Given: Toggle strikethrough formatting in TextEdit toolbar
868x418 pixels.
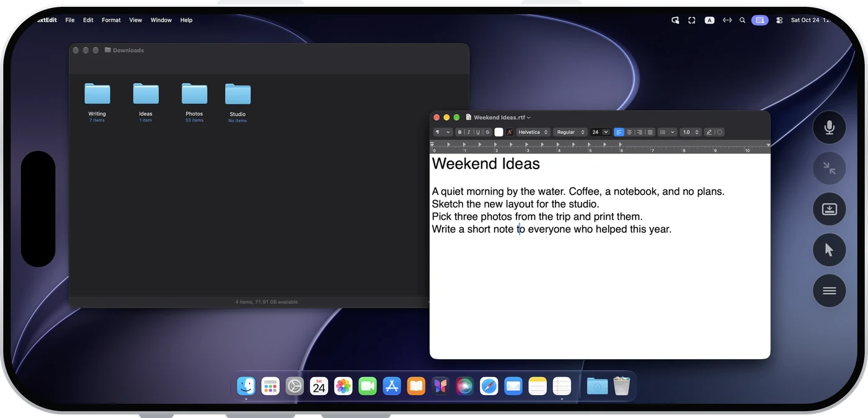Looking at the screenshot, I should coord(487,132).
